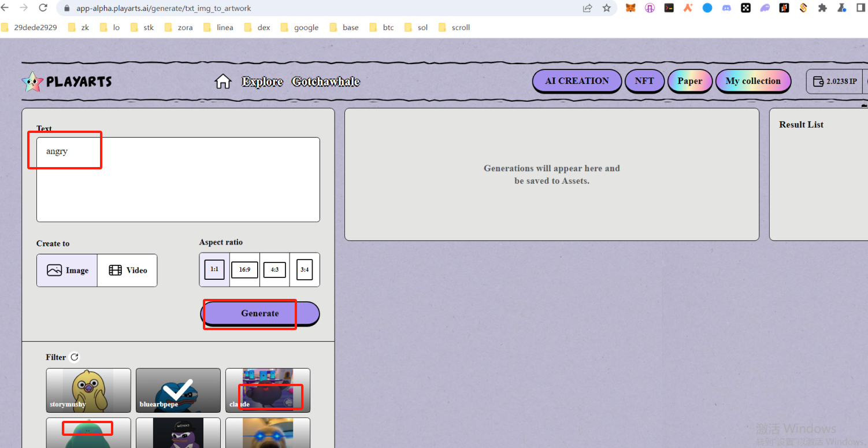Open the Explore page
The width and height of the screenshot is (868, 448).
(262, 82)
